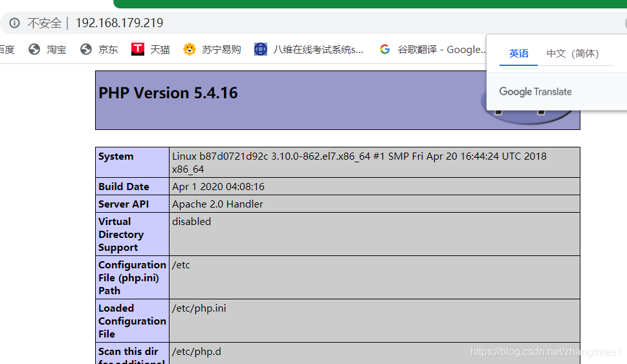Open the 八维在线考试系统 bookmark

(x=309, y=50)
